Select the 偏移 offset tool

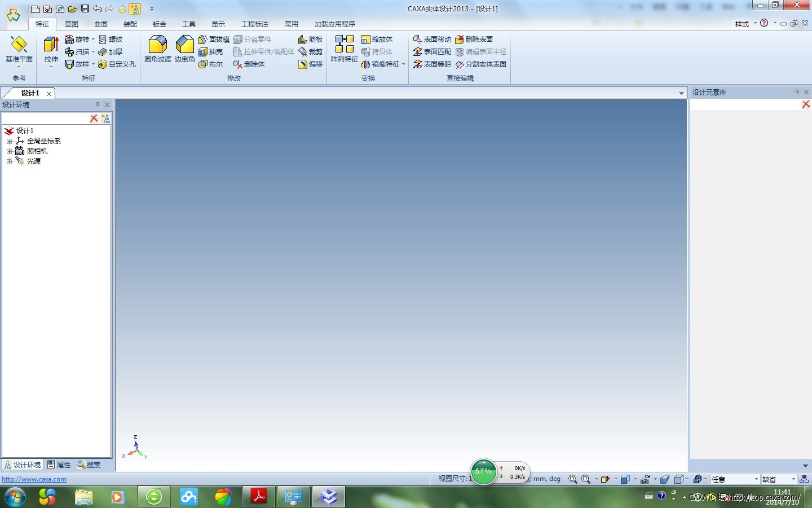[310, 64]
